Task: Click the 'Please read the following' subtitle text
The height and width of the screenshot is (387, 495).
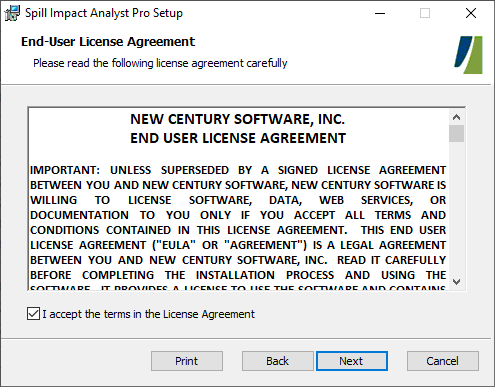Action: [x=160, y=63]
